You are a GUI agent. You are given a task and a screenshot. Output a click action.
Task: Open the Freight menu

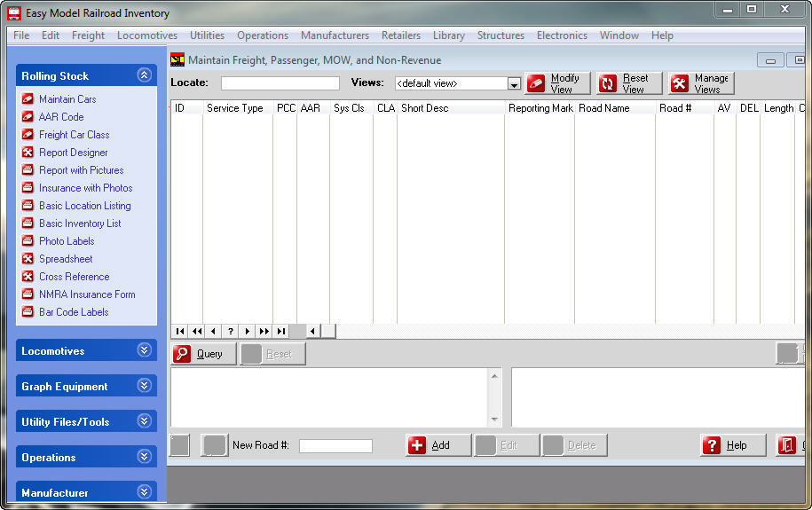tap(88, 35)
